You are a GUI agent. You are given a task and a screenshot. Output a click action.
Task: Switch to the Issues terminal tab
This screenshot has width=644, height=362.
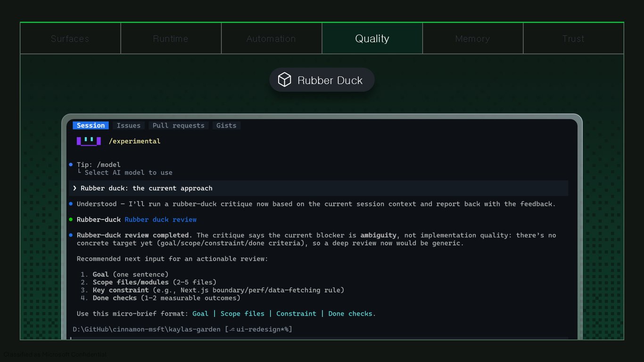[129, 125]
